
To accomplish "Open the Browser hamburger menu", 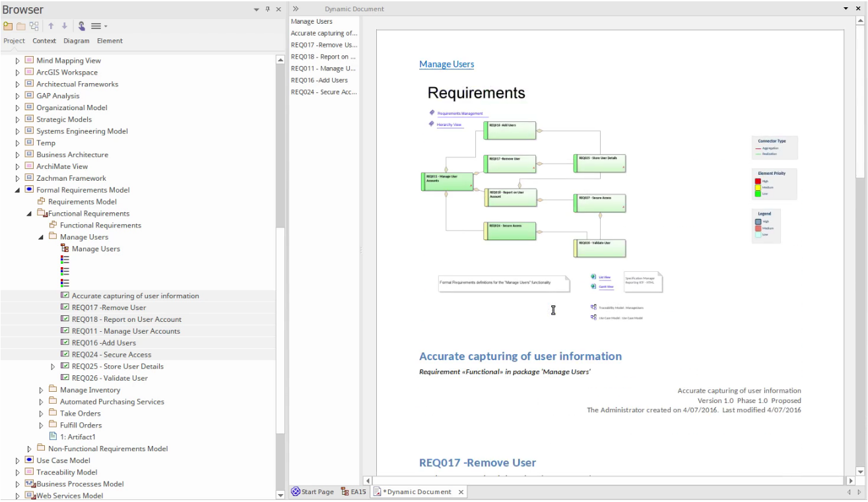I will (98, 26).
